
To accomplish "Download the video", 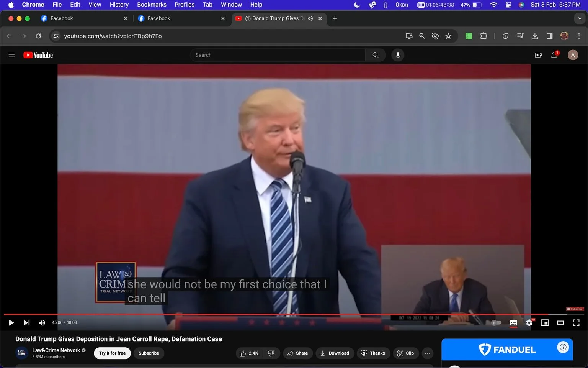I will click(x=335, y=353).
